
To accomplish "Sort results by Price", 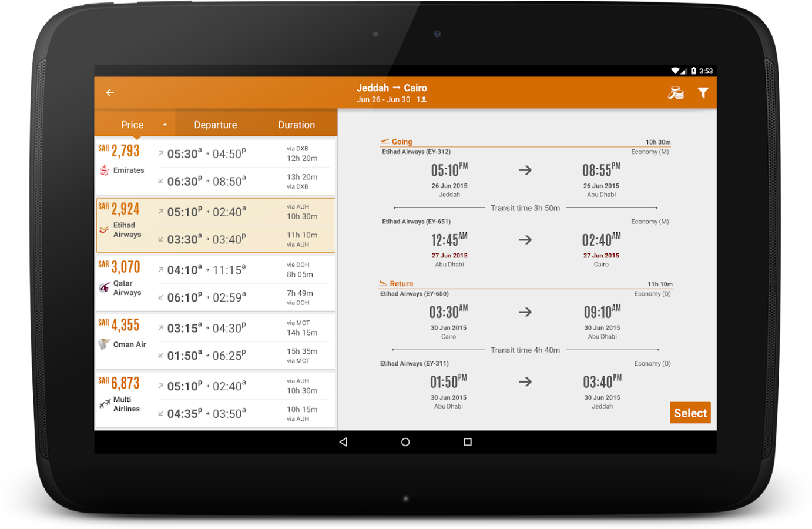I will click(132, 125).
